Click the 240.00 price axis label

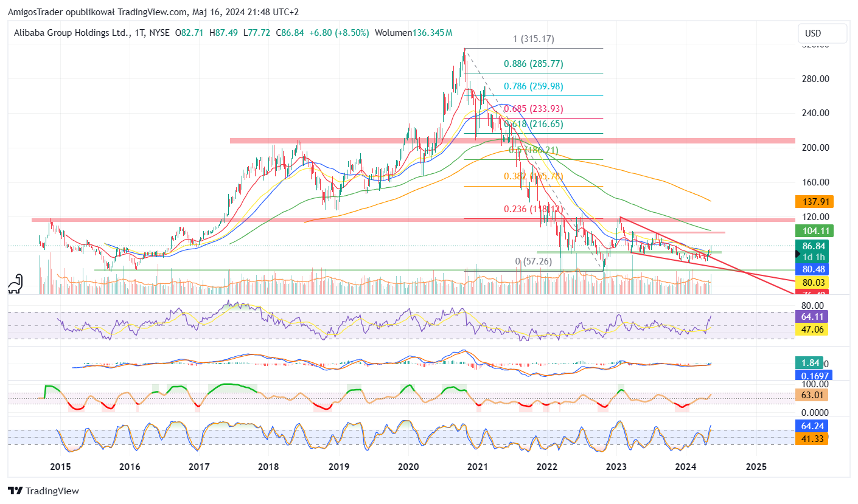point(815,113)
